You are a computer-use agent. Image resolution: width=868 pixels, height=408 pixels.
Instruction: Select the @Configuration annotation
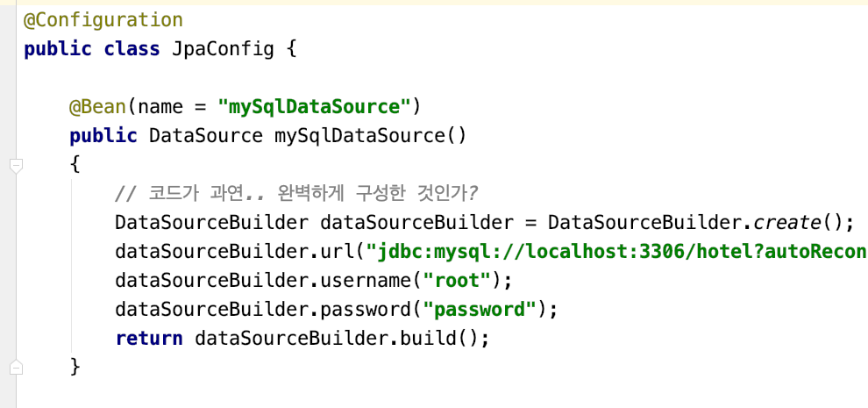click(x=103, y=20)
